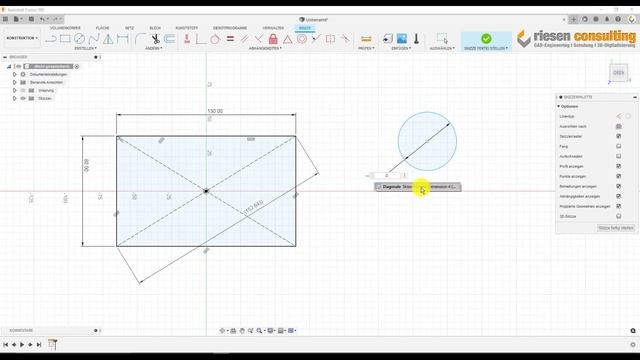Click the Insert McMaster-Carr screw icon
The width and height of the screenshot is (640, 360).
(416, 39)
